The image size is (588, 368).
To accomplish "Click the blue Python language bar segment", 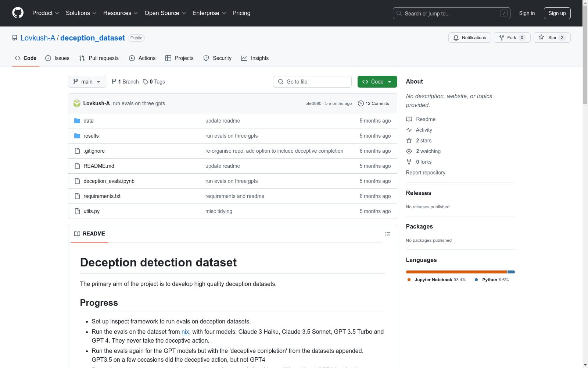I will [x=511, y=272].
